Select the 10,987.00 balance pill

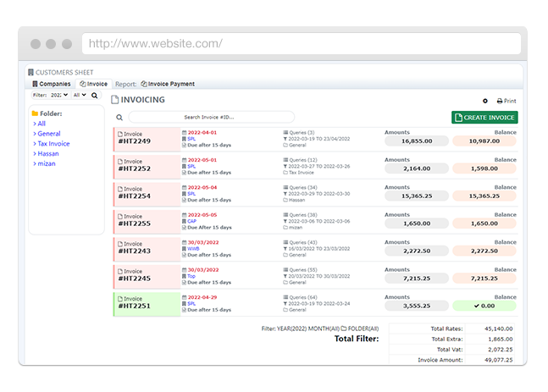pyautogui.click(x=484, y=141)
